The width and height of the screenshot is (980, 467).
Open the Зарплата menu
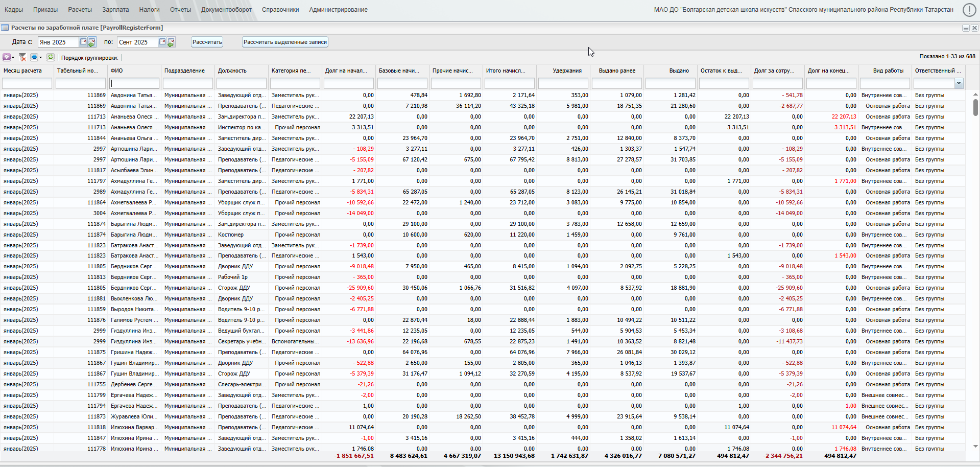click(115, 10)
